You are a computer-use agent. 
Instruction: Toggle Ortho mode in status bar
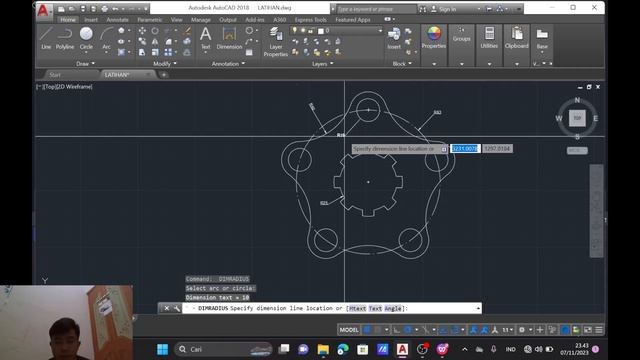click(397, 329)
